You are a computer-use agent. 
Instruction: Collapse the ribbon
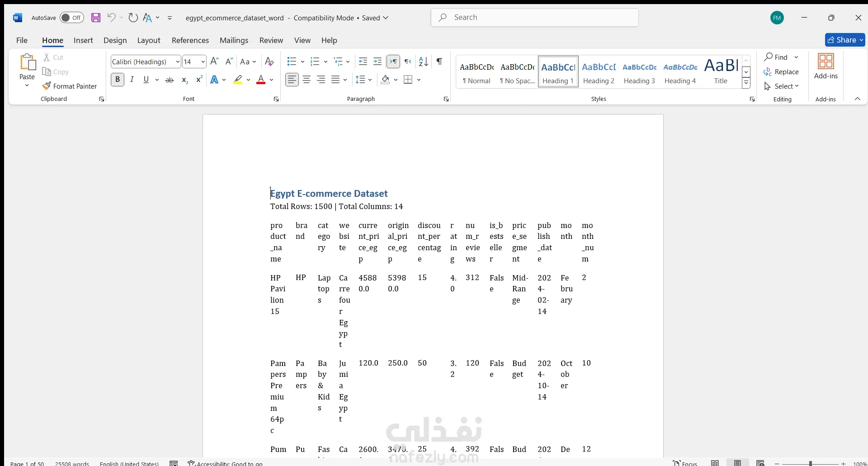[858, 99]
